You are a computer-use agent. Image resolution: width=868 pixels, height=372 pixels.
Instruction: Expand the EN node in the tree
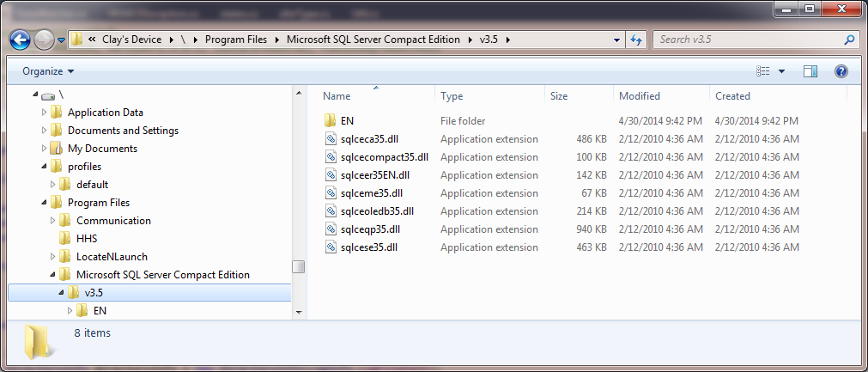[x=70, y=310]
